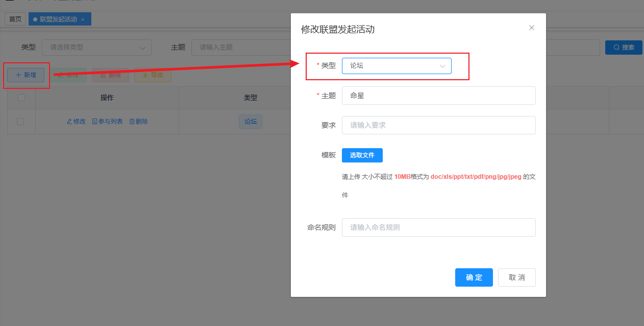Click the 命名规则 input field

coord(438,227)
